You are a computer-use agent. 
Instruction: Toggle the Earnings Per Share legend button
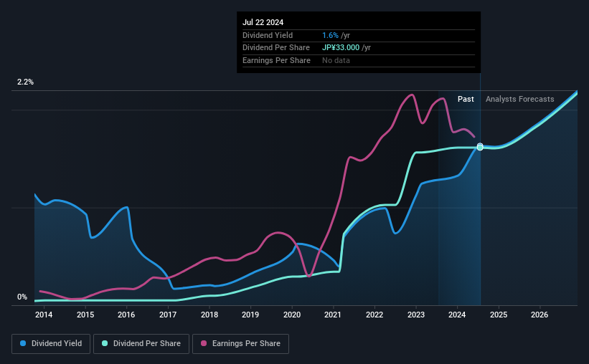[x=240, y=344]
